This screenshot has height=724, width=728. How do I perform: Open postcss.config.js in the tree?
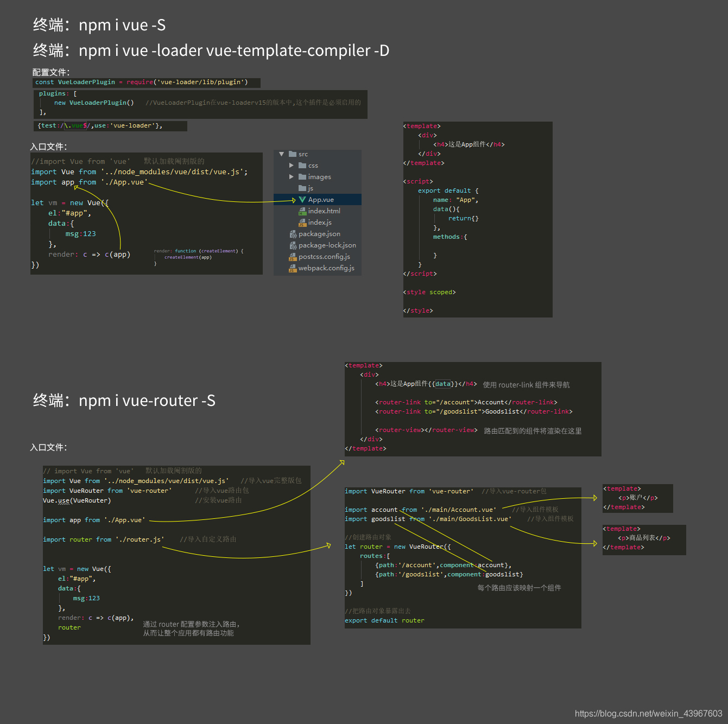tap(324, 257)
